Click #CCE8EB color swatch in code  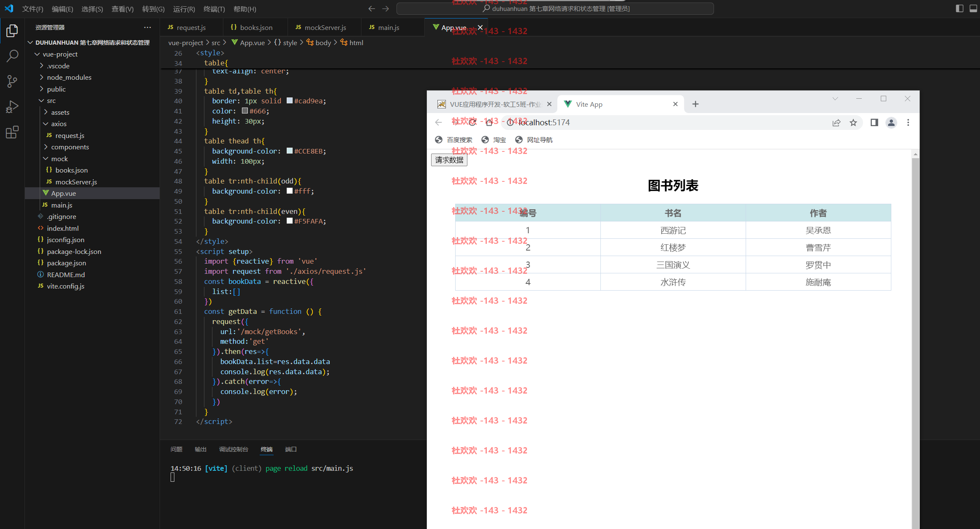click(290, 151)
